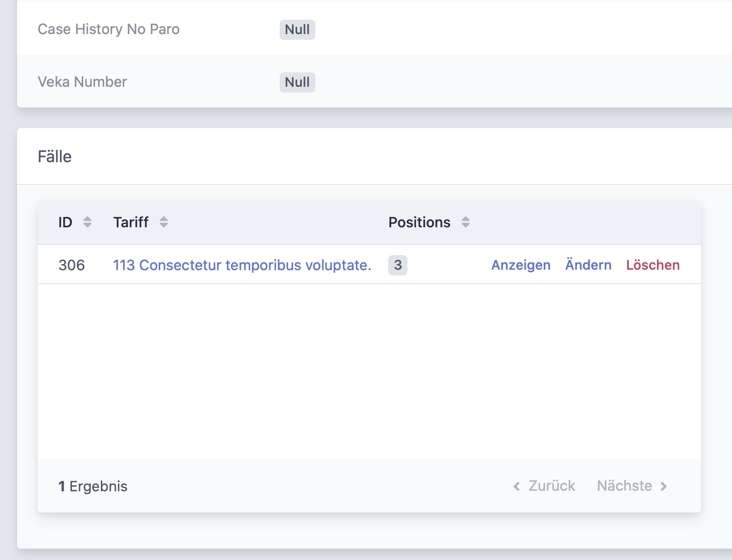
Task: Click the positions count badge showing 3
Action: (x=398, y=265)
